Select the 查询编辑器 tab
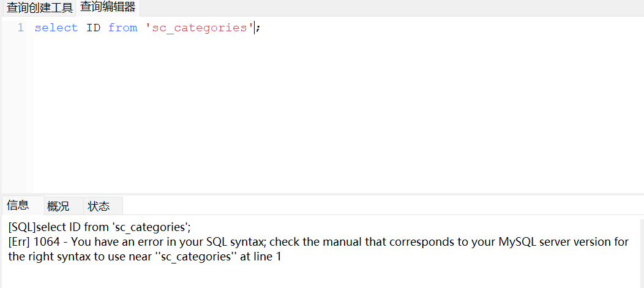 [x=108, y=7]
